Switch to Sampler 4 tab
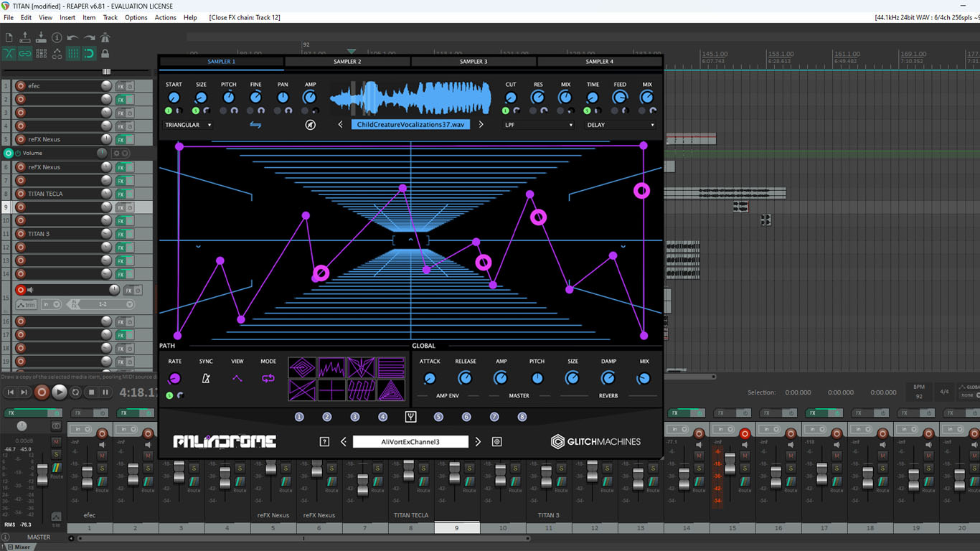Image resolution: width=980 pixels, height=551 pixels. pyautogui.click(x=599, y=62)
